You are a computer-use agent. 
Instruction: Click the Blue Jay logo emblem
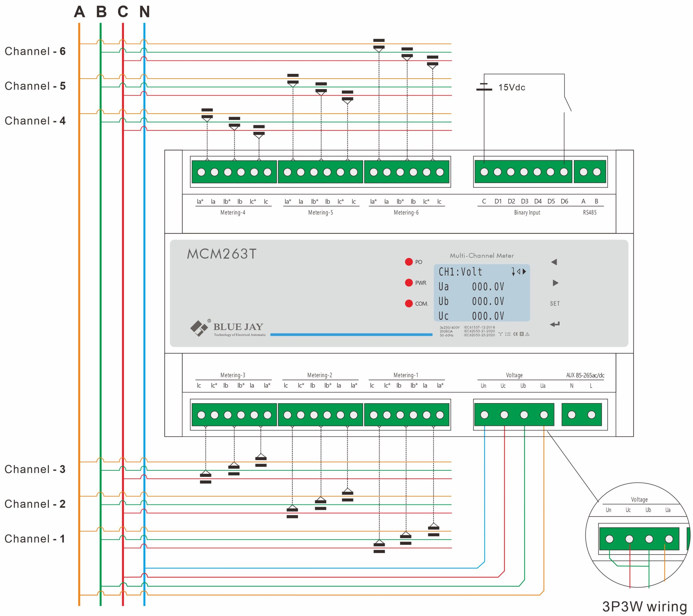click(x=199, y=328)
